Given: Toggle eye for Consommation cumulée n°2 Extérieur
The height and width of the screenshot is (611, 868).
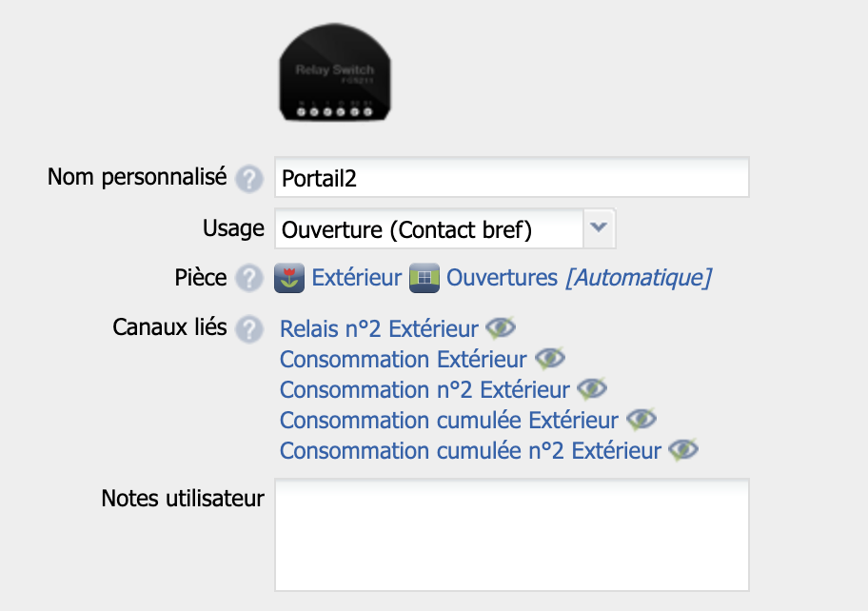Looking at the screenshot, I should coord(683,450).
